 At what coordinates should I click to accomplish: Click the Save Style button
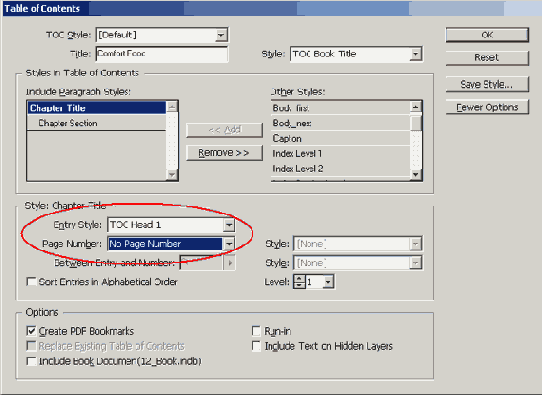[487, 84]
